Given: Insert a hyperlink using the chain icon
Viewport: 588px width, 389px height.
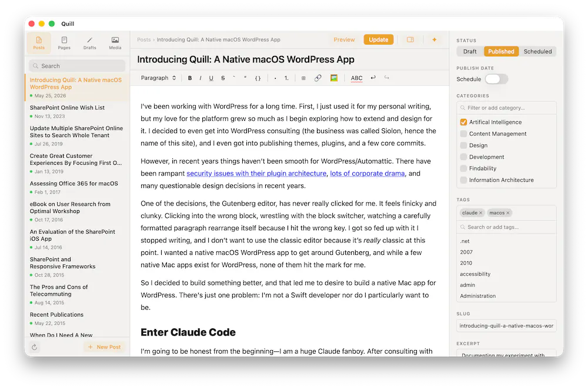Looking at the screenshot, I should pos(318,78).
